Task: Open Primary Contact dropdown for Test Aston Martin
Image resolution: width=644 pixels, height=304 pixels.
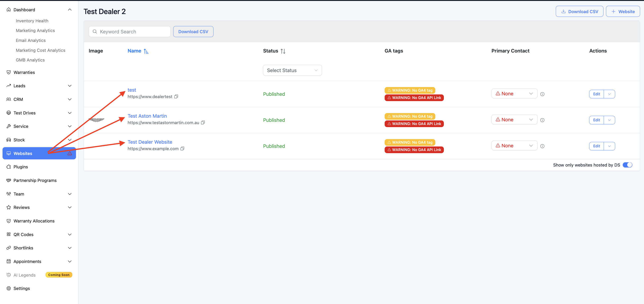Action: [514, 120]
